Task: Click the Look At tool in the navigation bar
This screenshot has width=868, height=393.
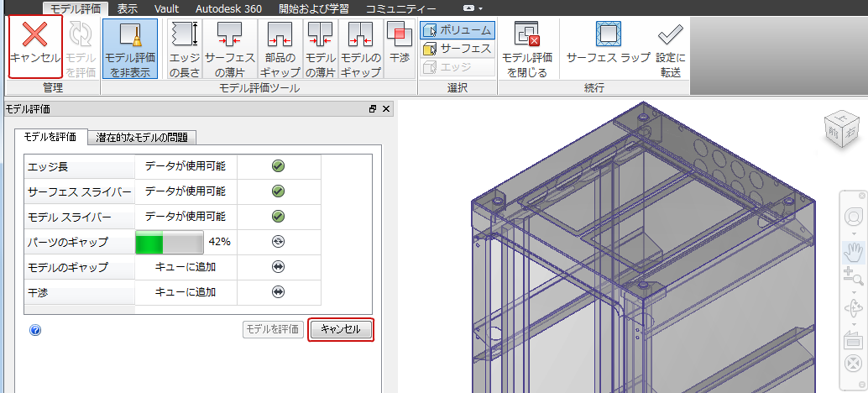Action: tap(853, 339)
